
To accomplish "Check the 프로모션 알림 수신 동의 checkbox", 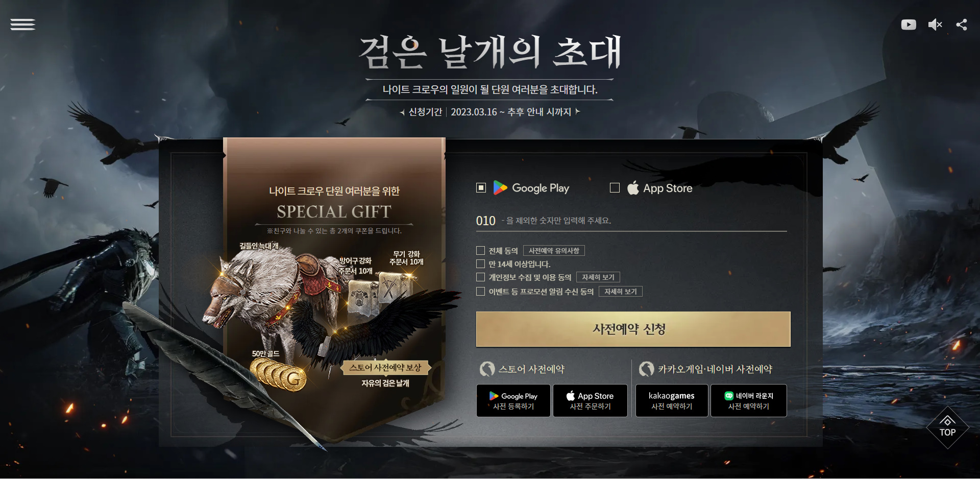I will tap(480, 292).
